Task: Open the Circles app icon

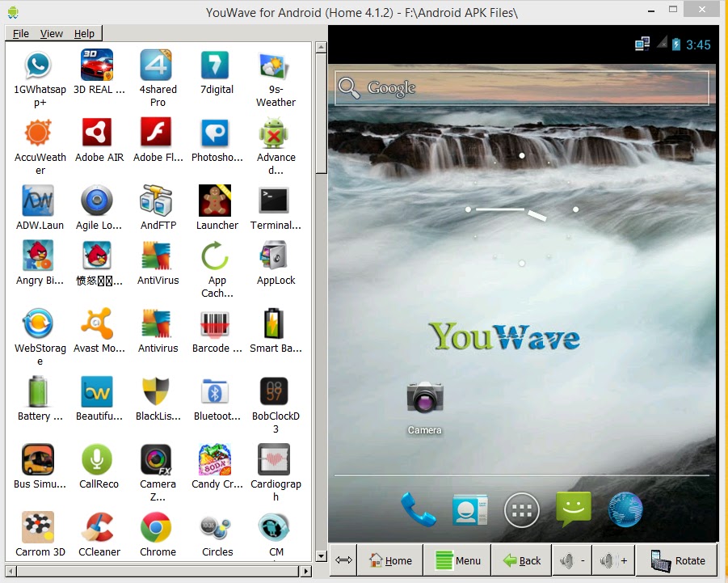Action: (214, 528)
